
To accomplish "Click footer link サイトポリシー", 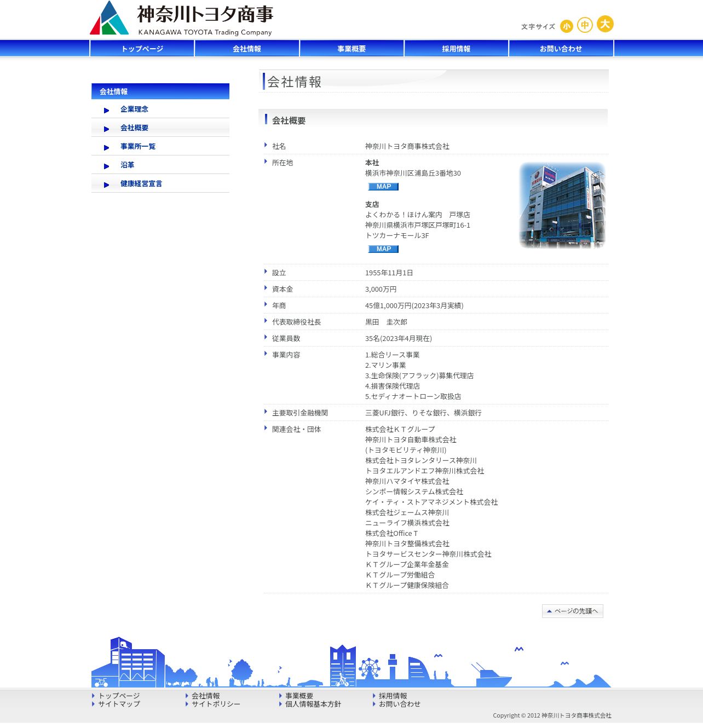I will pyautogui.click(x=216, y=704).
